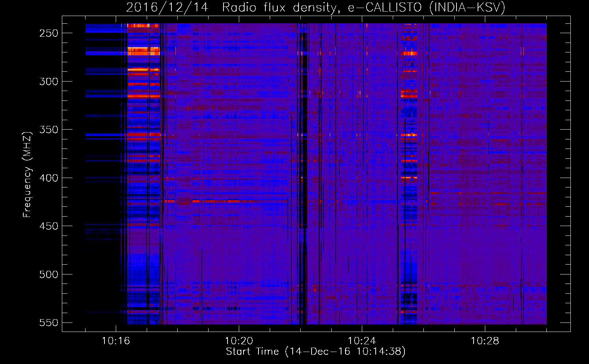Click the 400 frequency tick label
The width and height of the screenshot is (589, 364).
point(49,178)
